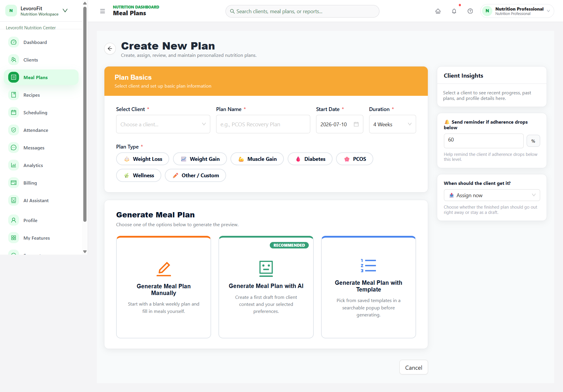
Task: Click the Levorofit Nutrition Center label
Action: tap(31, 28)
